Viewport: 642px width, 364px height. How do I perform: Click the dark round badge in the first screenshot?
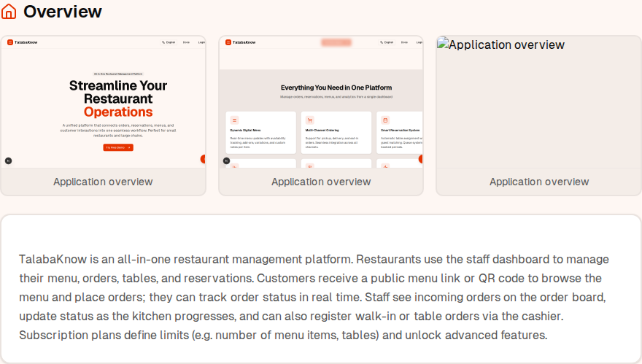8,160
